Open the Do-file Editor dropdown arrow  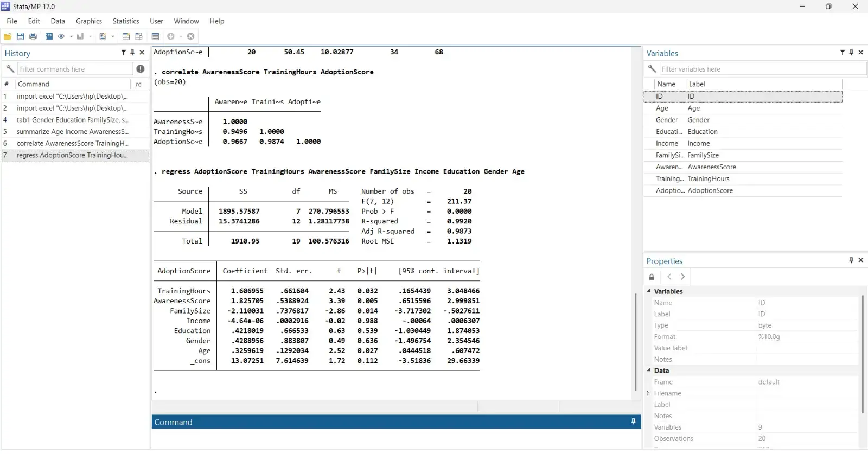pyautogui.click(x=113, y=36)
